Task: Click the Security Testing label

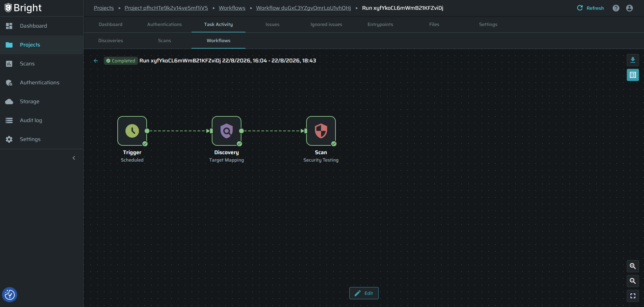Action: click(x=321, y=160)
